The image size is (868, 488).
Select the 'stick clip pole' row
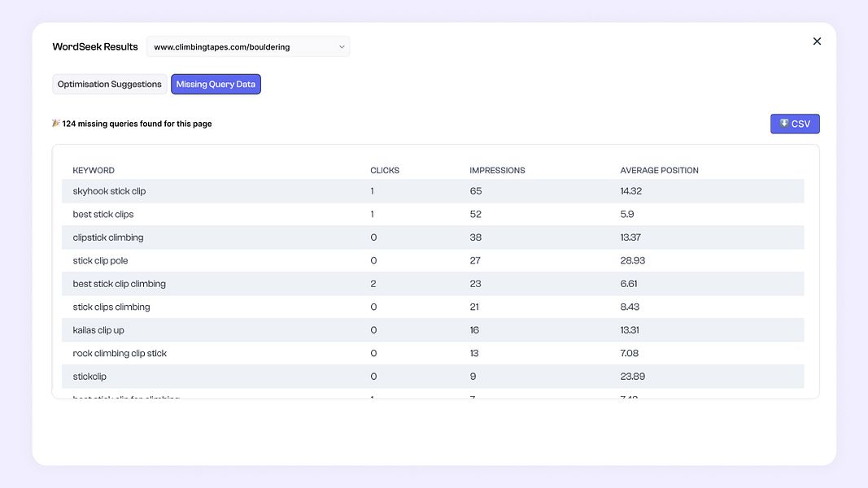pos(100,261)
